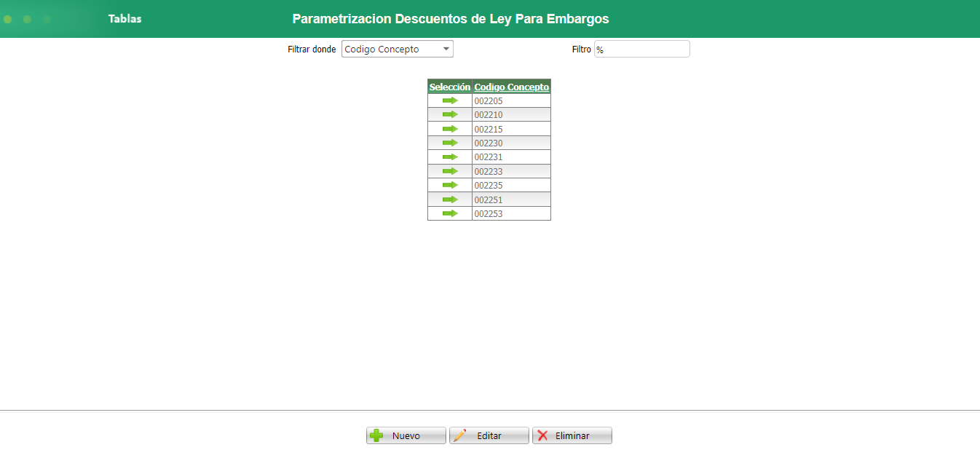The width and height of the screenshot is (980, 466).
Task: Select row arrow for concept 002231
Action: [450, 157]
